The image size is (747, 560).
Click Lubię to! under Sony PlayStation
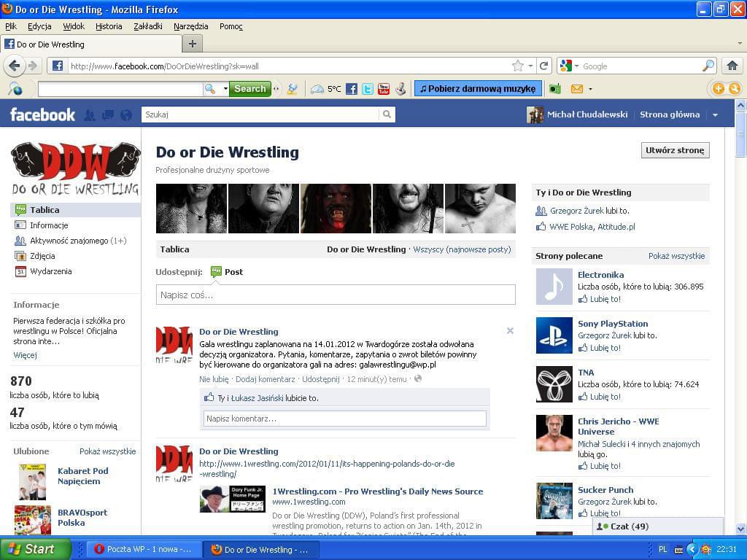coord(605,348)
